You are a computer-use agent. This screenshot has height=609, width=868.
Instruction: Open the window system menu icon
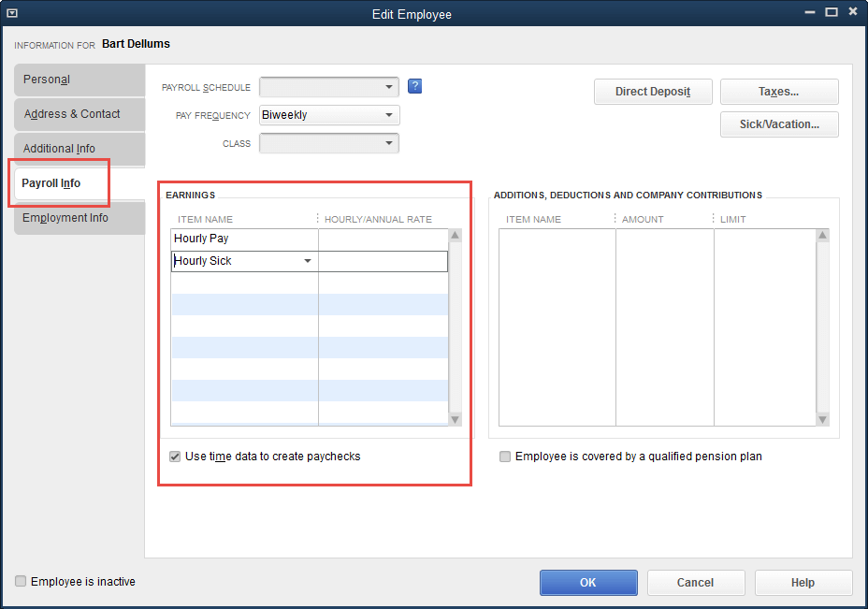coord(11,13)
